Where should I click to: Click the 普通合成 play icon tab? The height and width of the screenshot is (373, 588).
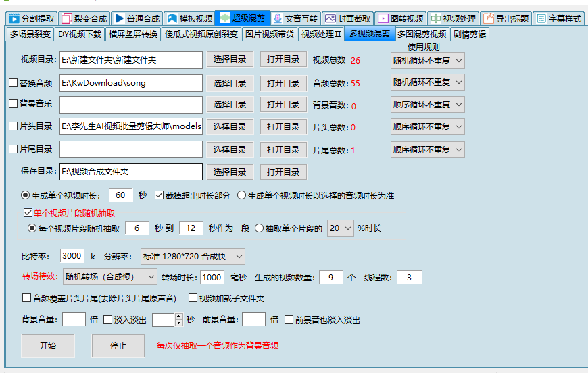pyautogui.click(x=120, y=18)
